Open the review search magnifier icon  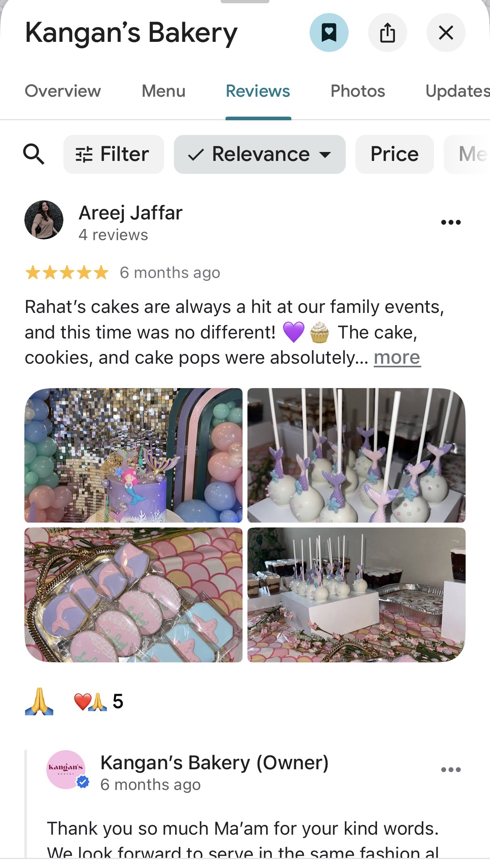pyautogui.click(x=34, y=154)
